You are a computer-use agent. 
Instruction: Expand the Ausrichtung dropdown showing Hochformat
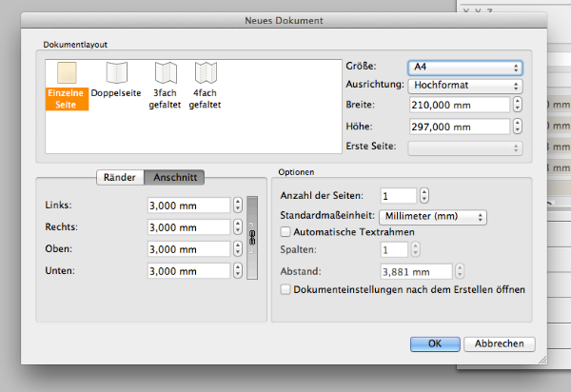465,86
